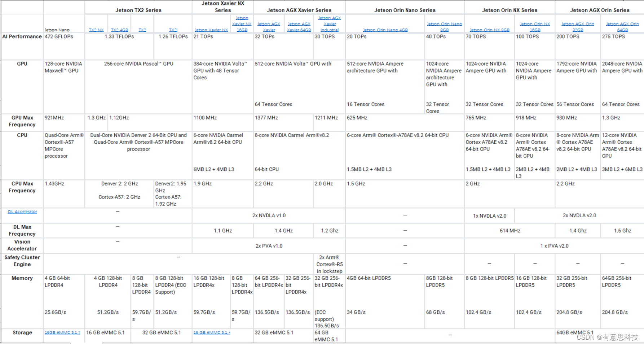The width and height of the screenshot is (644, 344).
Task: Select the 200 TOPS cell
Action: pos(568,36)
